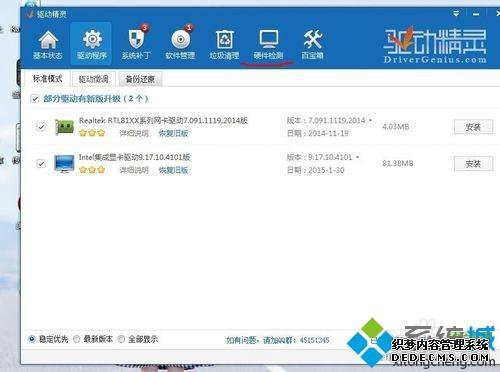Click the QQ group text 45151345
The image size is (500, 372).
pyautogui.click(x=314, y=340)
